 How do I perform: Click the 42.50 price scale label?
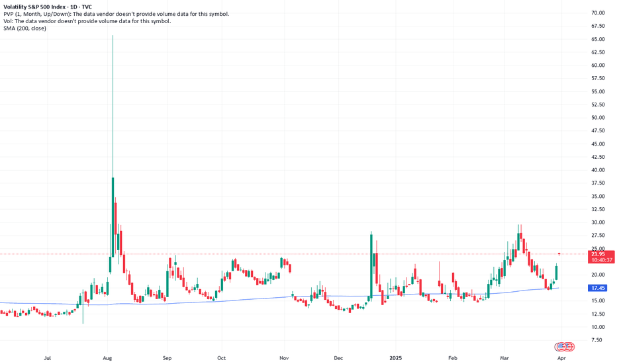[x=598, y=157]
